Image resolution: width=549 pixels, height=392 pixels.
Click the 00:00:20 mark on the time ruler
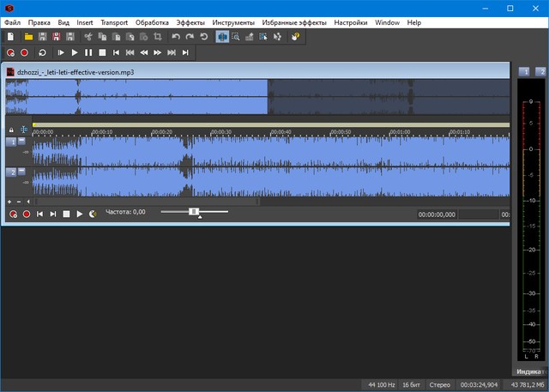pos(162,132)
